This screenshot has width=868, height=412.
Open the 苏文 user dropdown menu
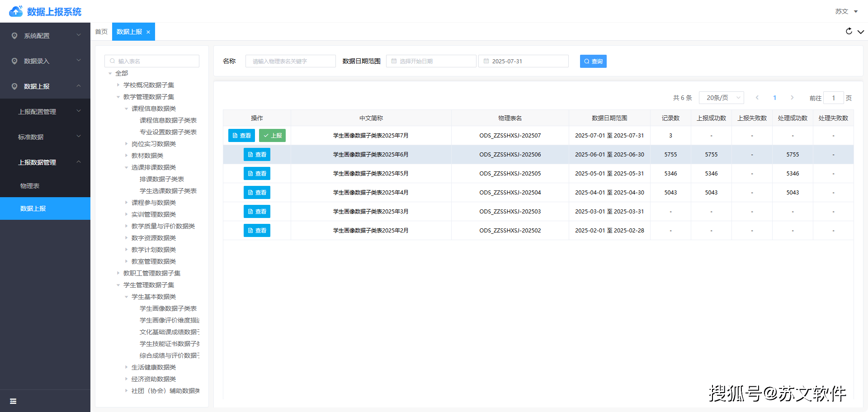pyautogui.click(x=846, y=11)
